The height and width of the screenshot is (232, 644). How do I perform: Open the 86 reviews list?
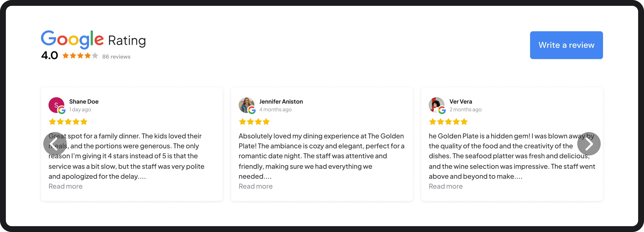click(x=116, y=57)
